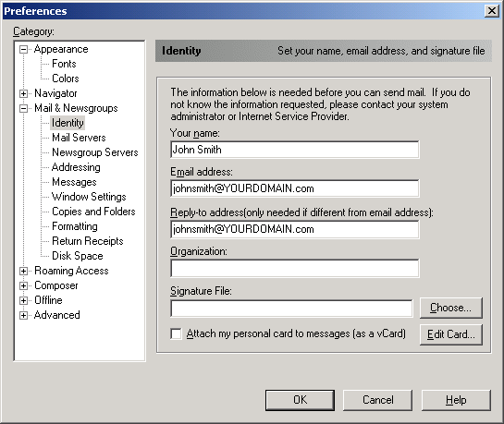Viewport: 504px width, 424px height.
Task: Select Copies and Folders item
Action: 93,212
